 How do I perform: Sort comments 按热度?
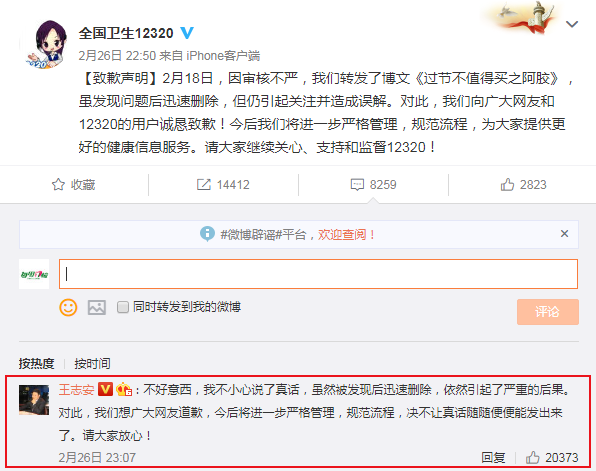[x=36, y=363]
